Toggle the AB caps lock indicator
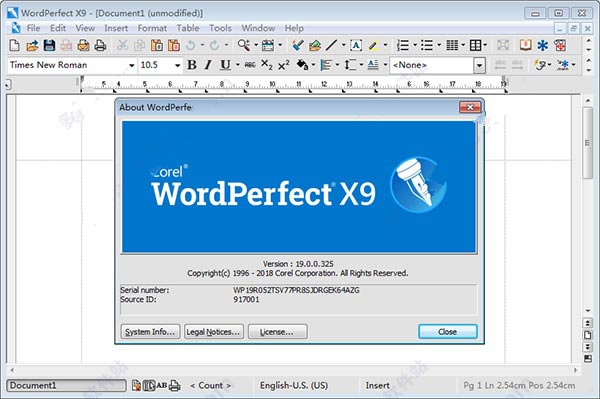 (x=161, y=385)
